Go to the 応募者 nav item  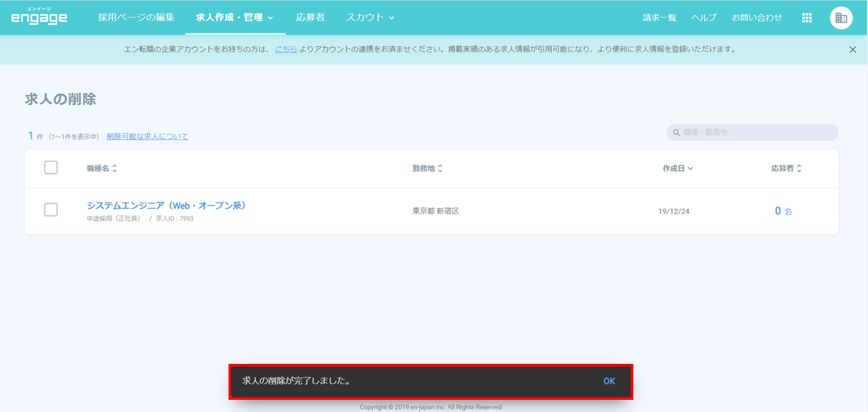point(311,18)
